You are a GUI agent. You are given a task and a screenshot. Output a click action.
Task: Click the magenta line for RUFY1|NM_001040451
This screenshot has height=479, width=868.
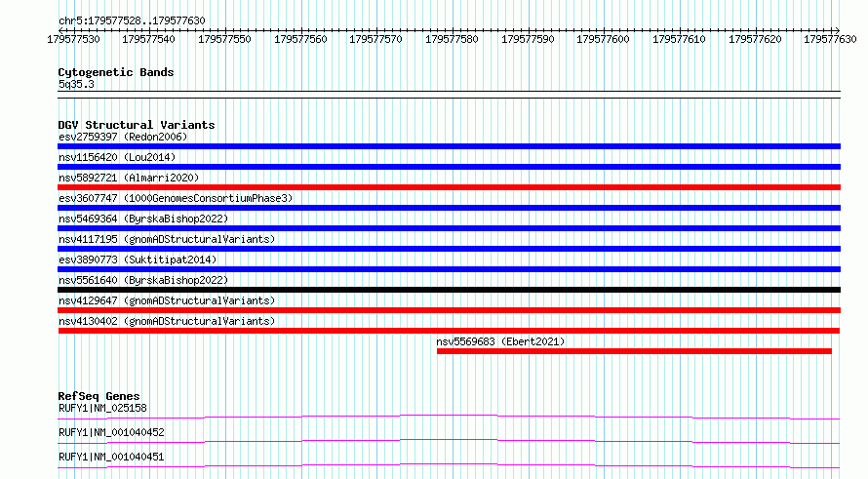[449, 465]
